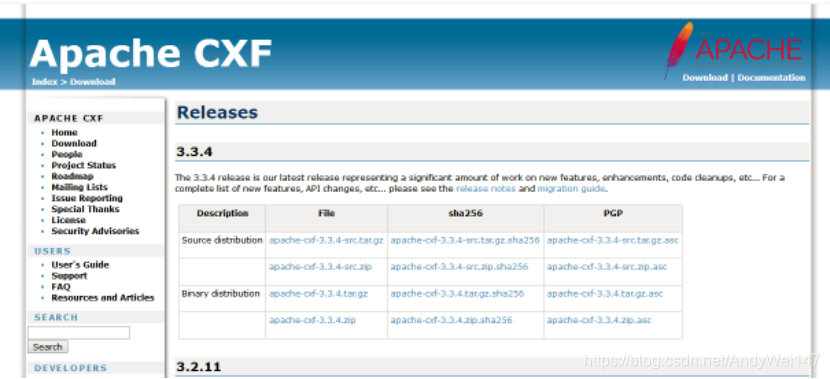Open the Support page
The height and width of the screenshot is (379, 830).
click(69, 276)
